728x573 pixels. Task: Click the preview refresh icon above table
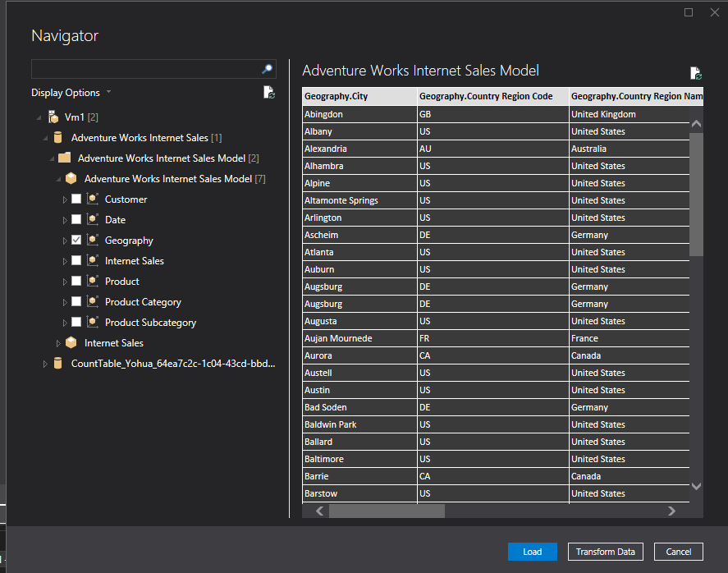[695, 73]
